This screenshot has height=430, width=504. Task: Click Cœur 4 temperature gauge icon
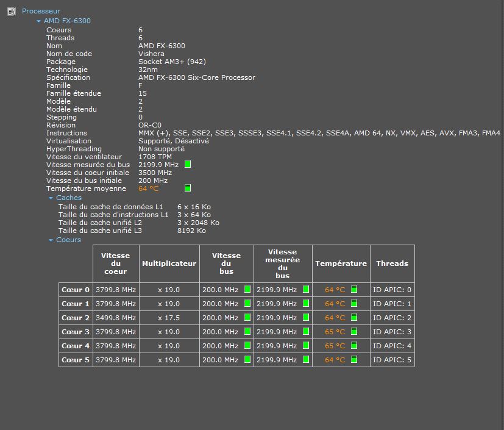tap(354, 346)
